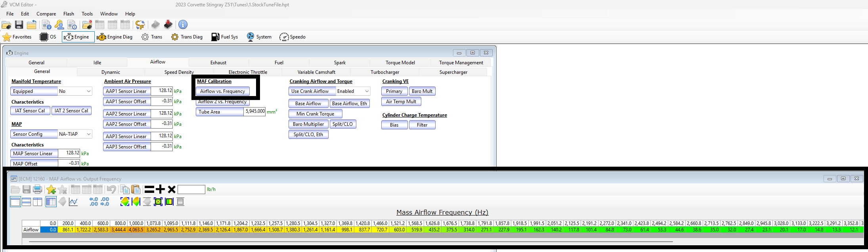The image size is (868, 252).
Task: Open the MAP Sensor Config dropdown
Action: (x=75, y=134)
